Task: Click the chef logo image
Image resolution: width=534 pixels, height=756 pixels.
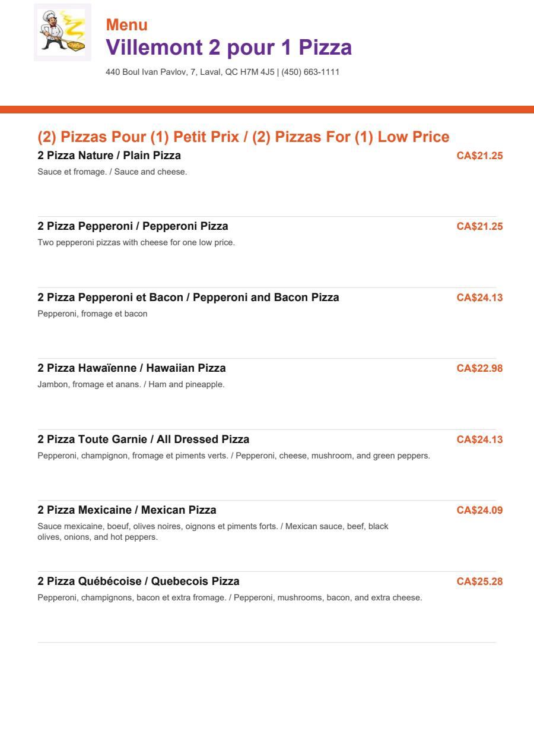Action: click(62, 32)
